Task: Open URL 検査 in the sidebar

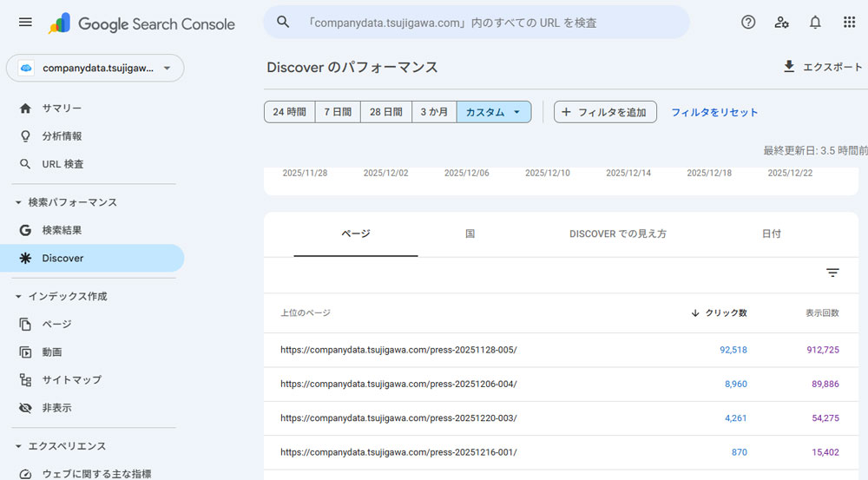Action: pos(62,164)
